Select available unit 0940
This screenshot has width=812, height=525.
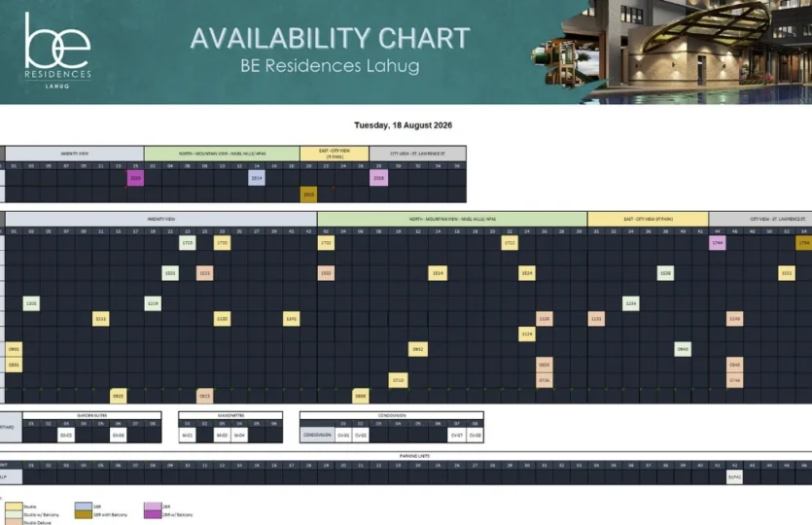(683, 349)
